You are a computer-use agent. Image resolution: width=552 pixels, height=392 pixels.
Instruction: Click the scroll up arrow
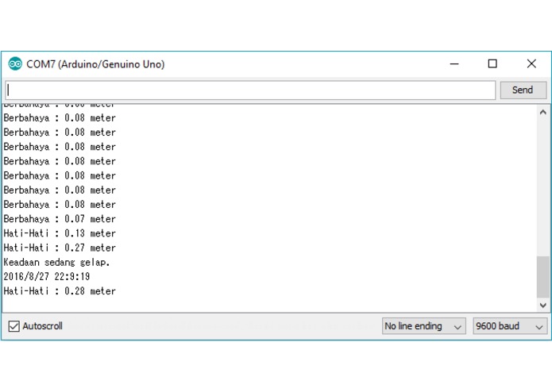click(542, 112)
